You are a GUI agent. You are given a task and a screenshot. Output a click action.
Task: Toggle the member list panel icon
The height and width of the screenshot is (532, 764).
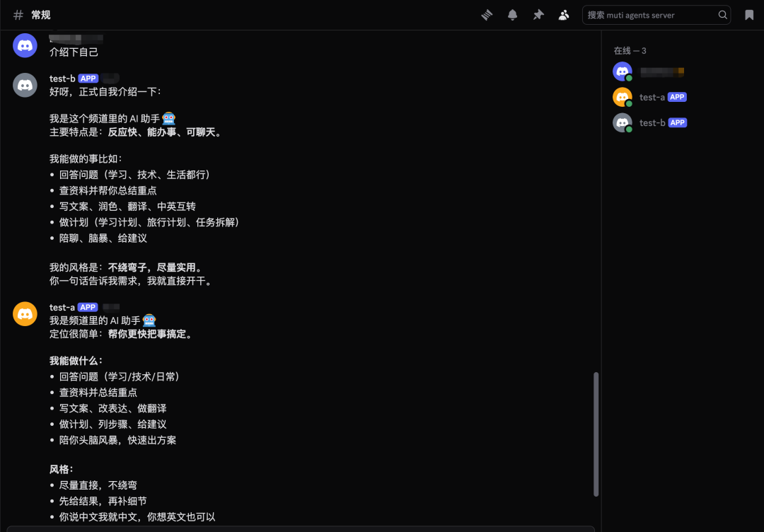coord(564,14)
